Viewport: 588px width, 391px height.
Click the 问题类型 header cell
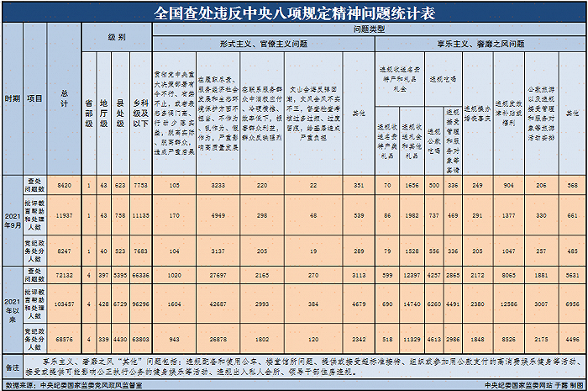pyautogui.click(x=369, y=29)
